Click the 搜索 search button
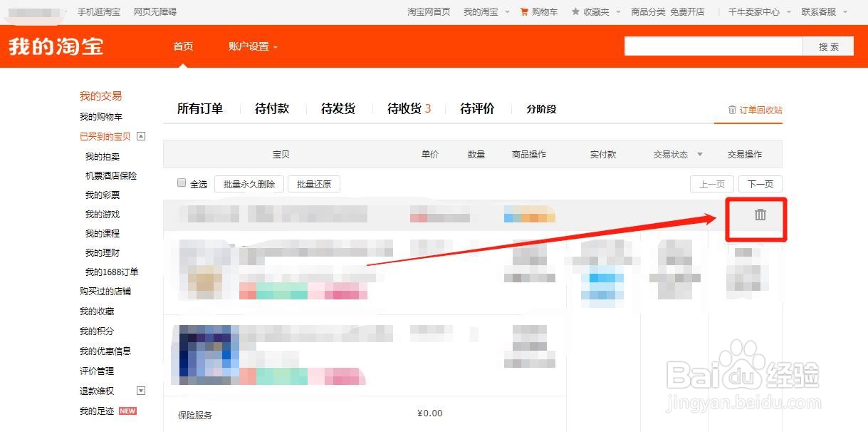The height and width of the screenshot is (432, 868). 828,46
